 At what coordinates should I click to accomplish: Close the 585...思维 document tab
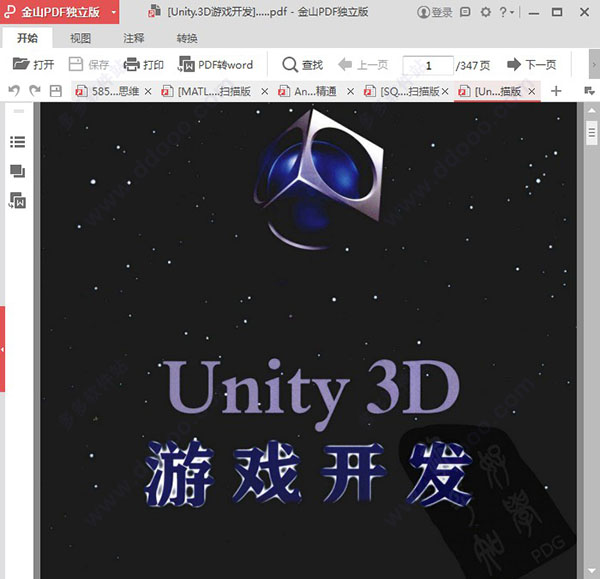(148, 91)
